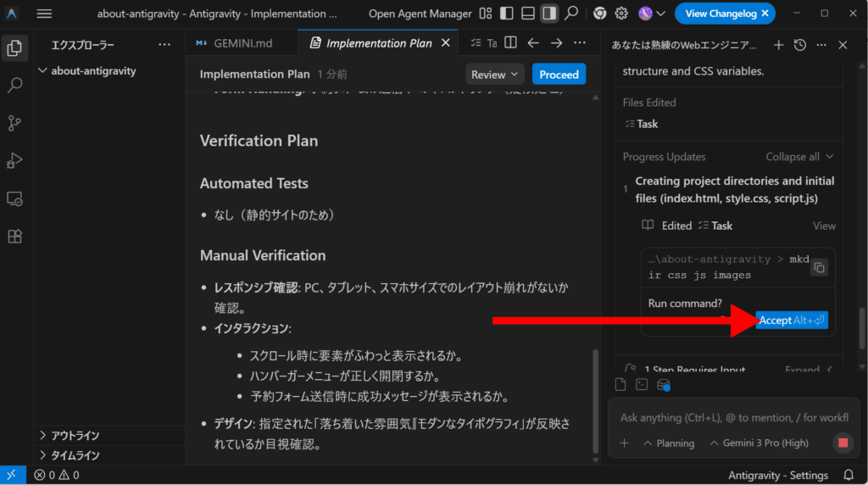Open chat history clock icon

[802, 46]
